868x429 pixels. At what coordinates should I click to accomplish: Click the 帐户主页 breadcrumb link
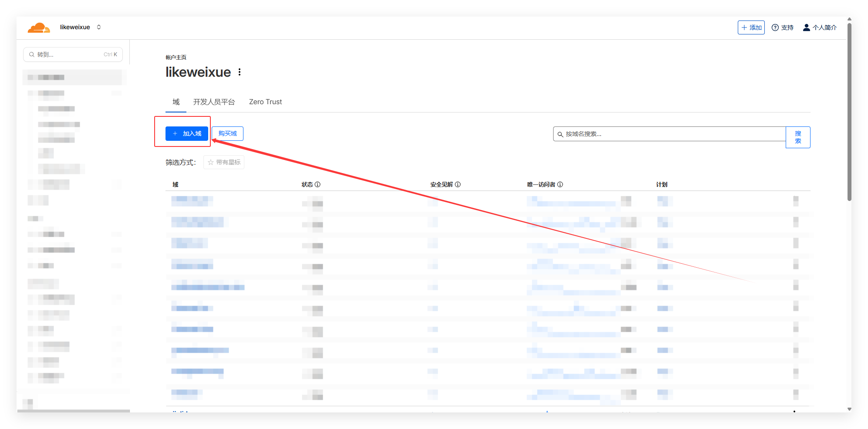176,58
